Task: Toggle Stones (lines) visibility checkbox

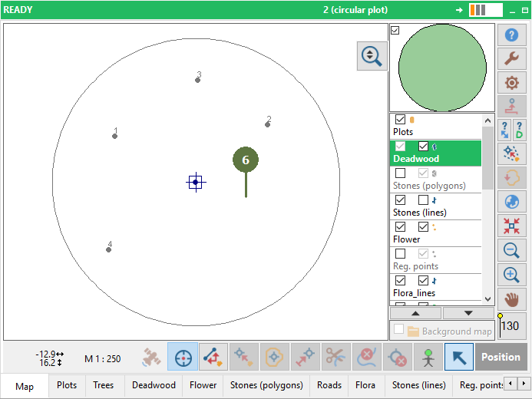Action: [401, 200]
